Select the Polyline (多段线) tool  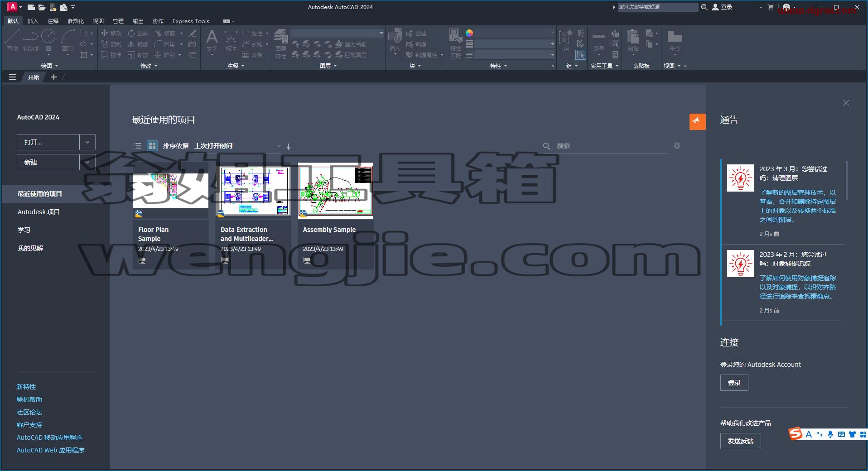coord(30,40)
